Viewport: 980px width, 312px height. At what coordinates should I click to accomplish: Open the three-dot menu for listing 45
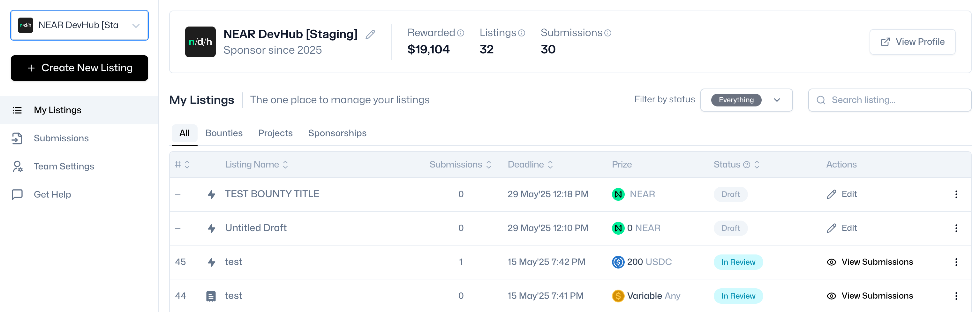point(956,262)
